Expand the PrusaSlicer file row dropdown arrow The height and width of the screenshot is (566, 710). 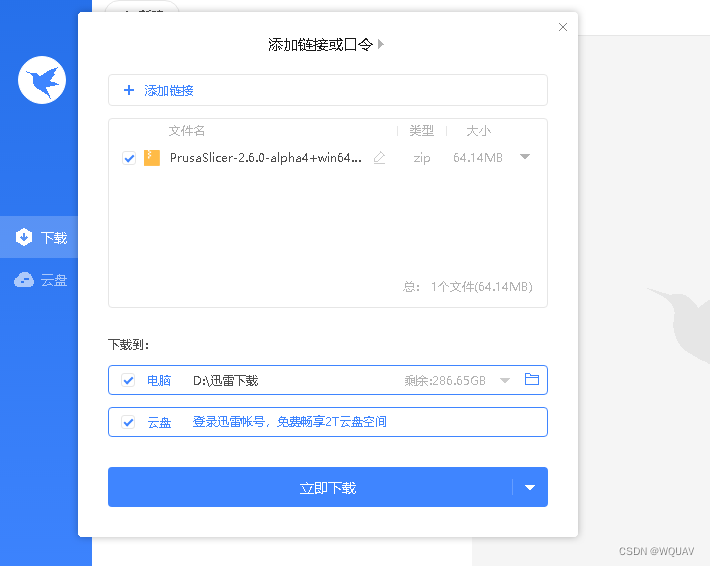coord(525,157)
